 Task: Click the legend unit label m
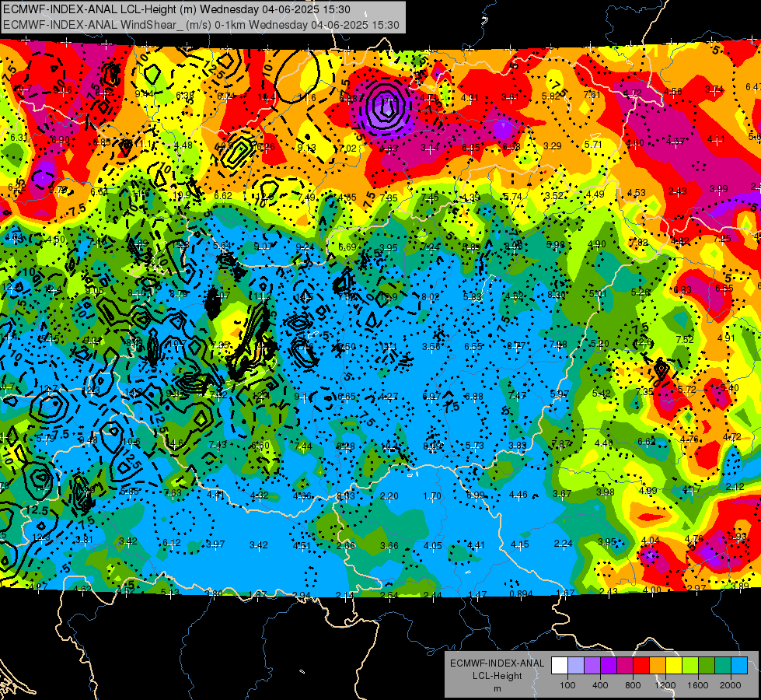coord(497,689)
